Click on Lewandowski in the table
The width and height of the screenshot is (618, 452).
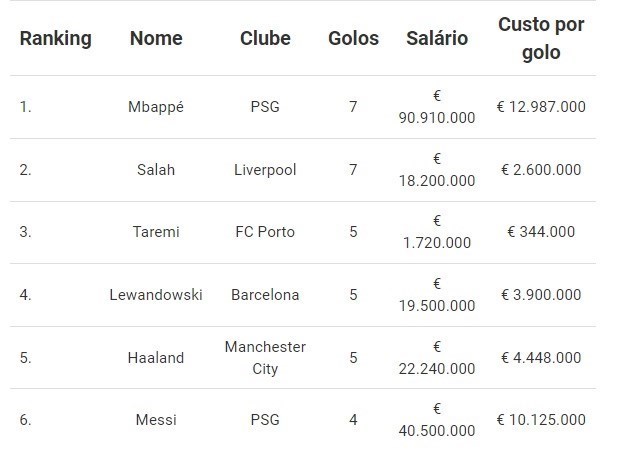156,295
